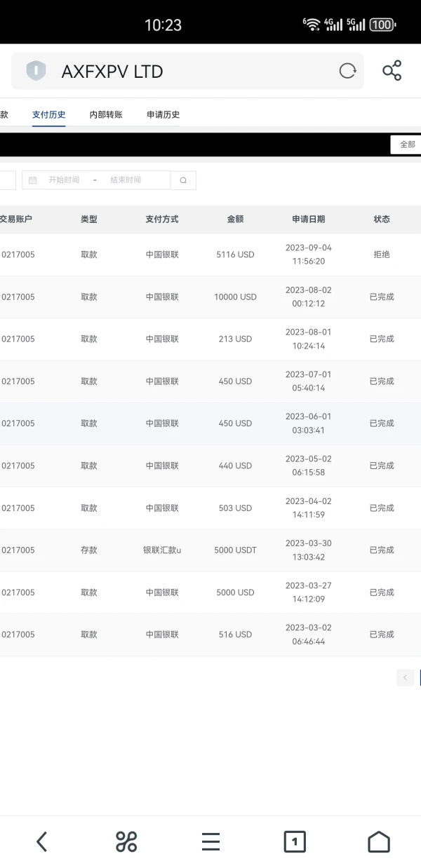
Task: Expand the 全部 filter dropdown
Action: (406, 144)
